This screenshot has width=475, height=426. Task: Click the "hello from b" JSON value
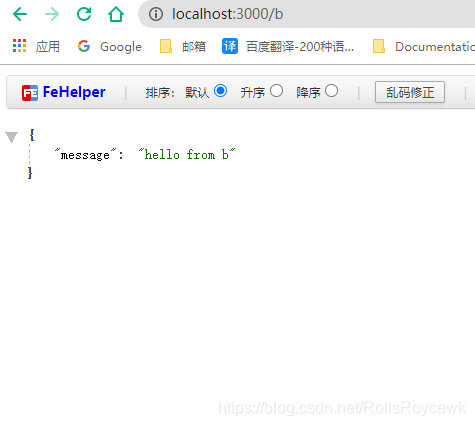(187, 154)
